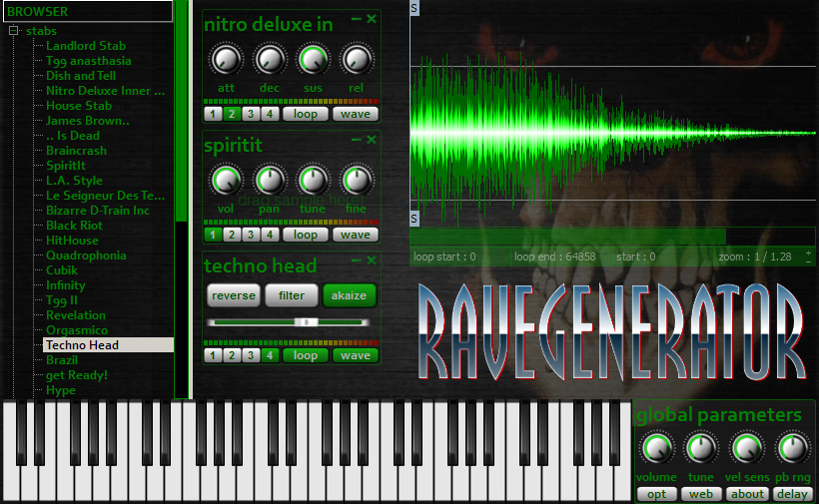
Task: Click the delay button
Action: tap(792, 494)
